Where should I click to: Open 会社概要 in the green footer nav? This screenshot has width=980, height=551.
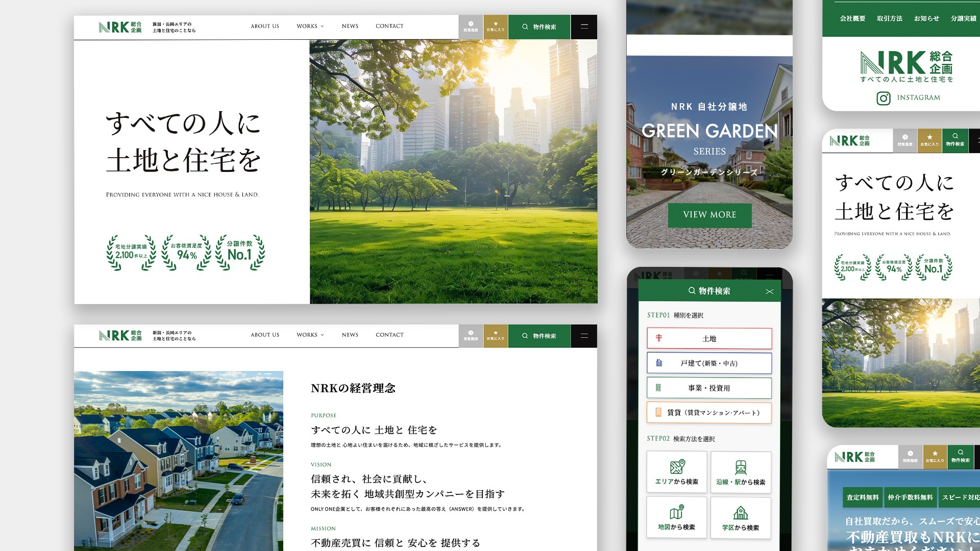tap(853, 18)
